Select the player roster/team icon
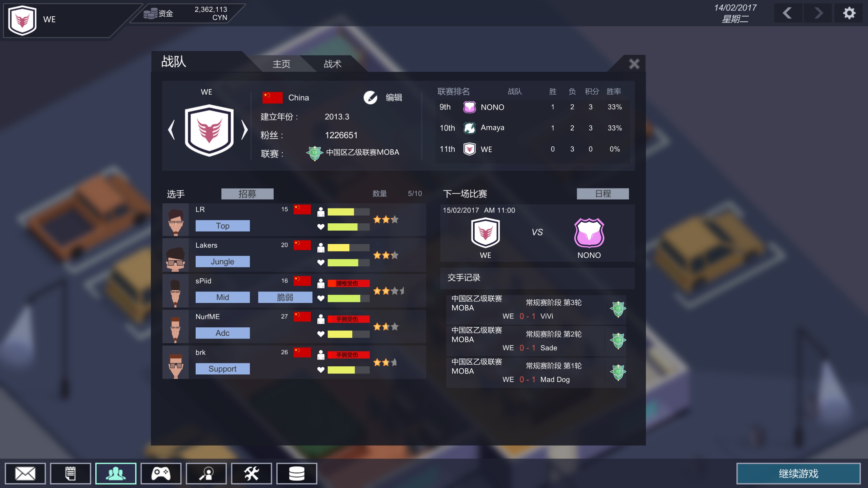Viewport: 868px width, 488px height. [x=115, y=474]
